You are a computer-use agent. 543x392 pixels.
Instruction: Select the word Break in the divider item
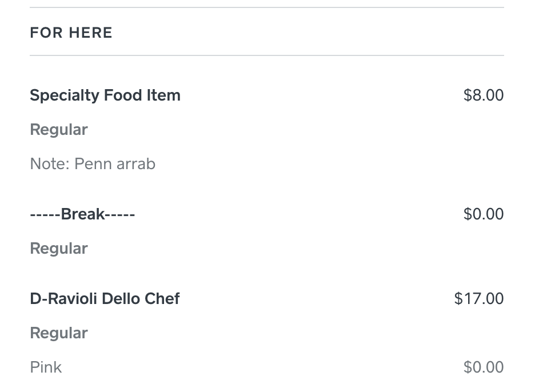(x=83, y=214)
